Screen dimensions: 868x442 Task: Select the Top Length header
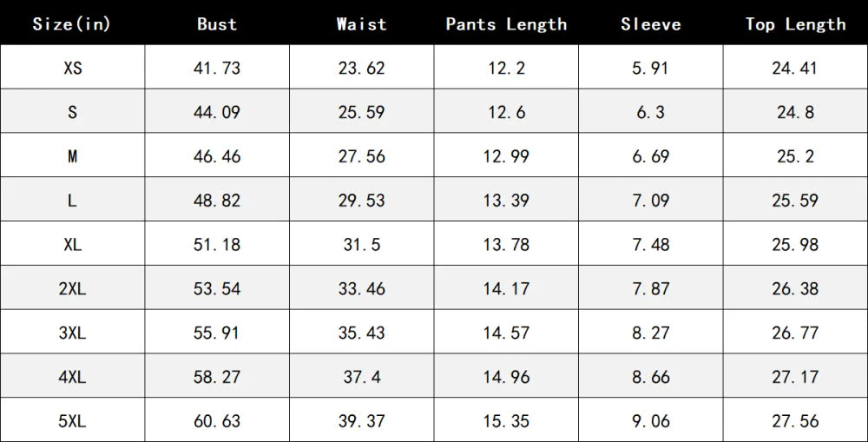(x=795, y=24)
